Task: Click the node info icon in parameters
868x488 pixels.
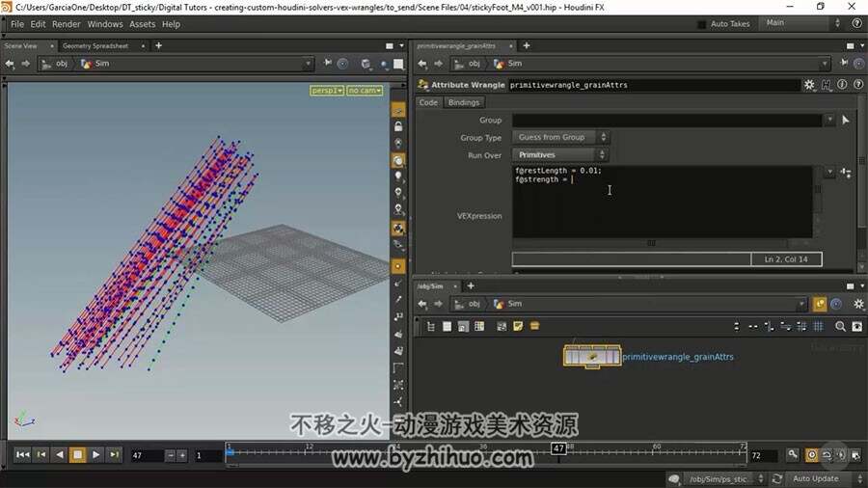Action: (842, 85)
